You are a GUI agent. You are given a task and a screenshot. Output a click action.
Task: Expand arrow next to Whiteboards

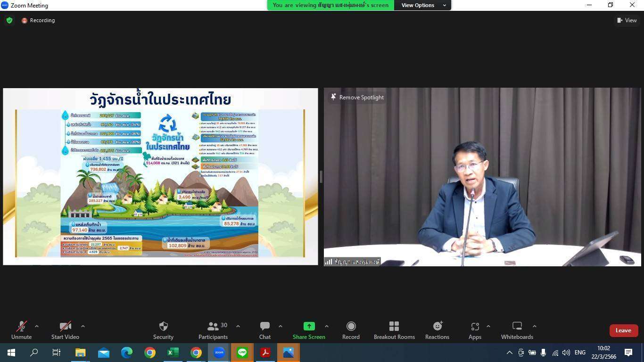click(x=534, y=326)
